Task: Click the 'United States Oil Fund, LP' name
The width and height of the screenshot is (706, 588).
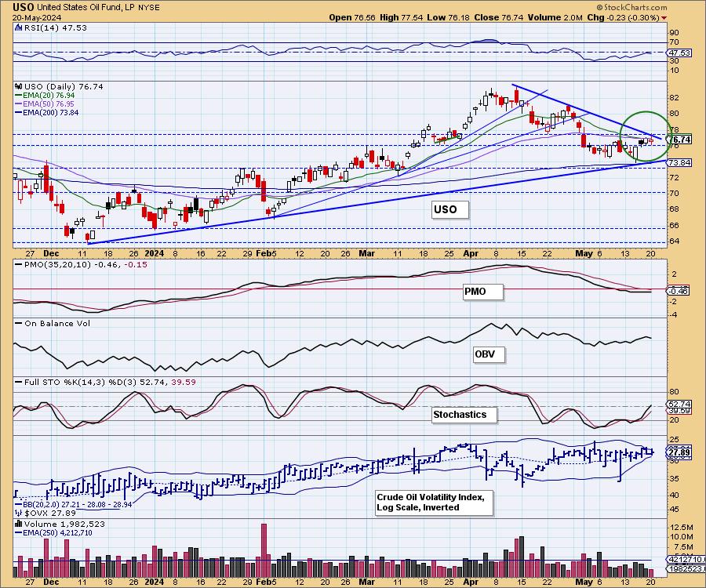Action: point(84,8)
